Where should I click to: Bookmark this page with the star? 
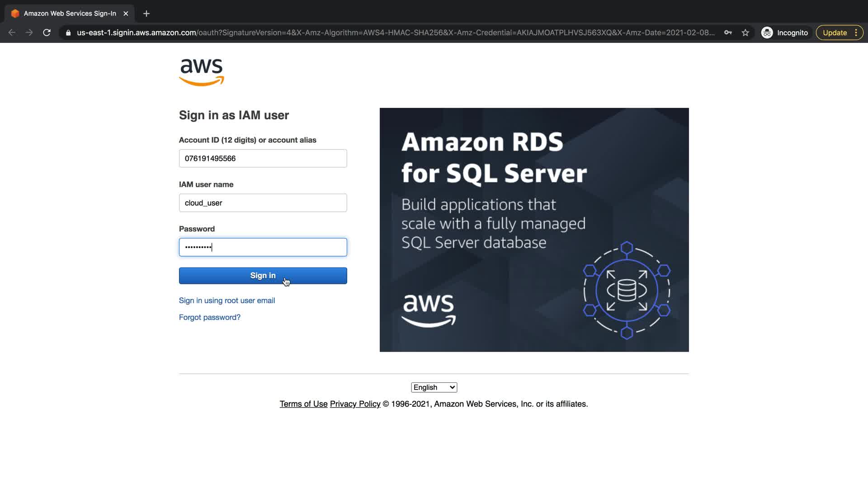(745, 33)
